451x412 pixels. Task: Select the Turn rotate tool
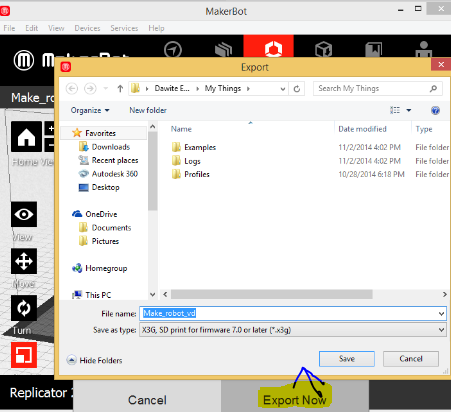point(24,308)
